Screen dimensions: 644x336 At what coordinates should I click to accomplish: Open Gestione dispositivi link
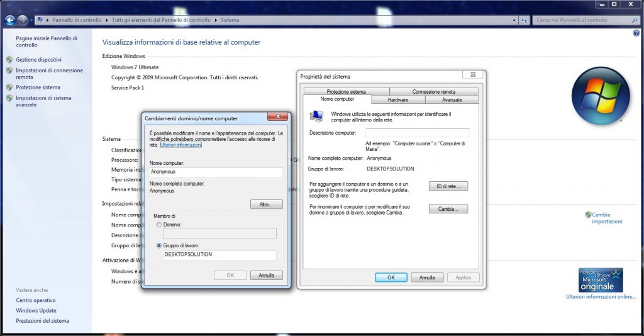pyautogui.click(x=38, y=60)
